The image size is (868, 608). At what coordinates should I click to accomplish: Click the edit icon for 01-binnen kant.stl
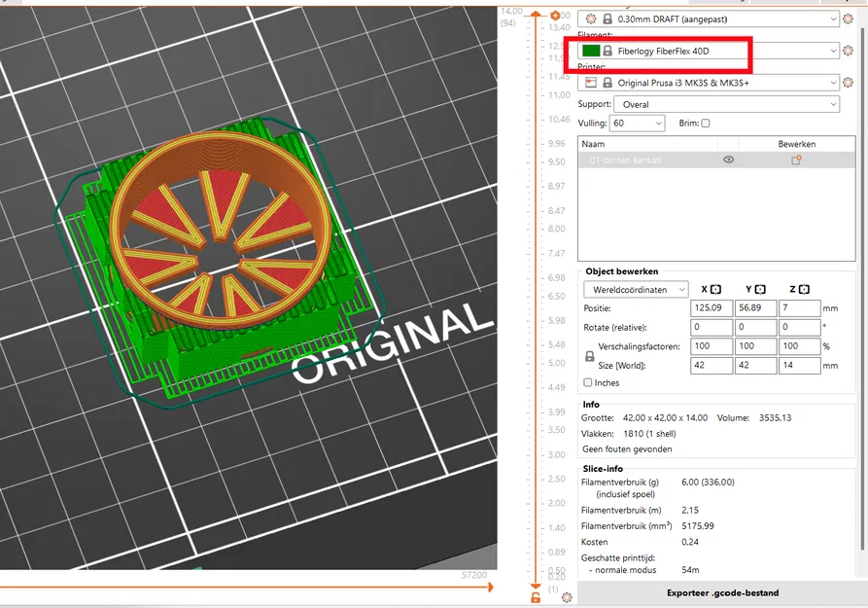(x=796, y=161)
